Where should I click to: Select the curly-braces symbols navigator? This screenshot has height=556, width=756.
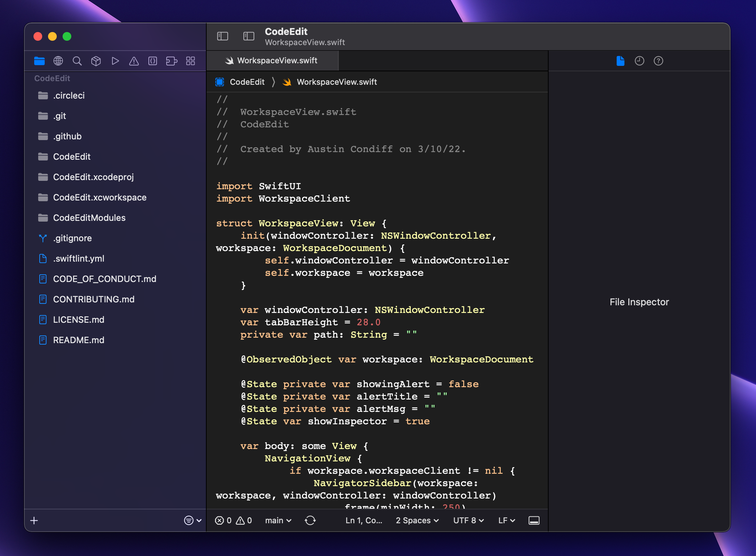[153, 61]
